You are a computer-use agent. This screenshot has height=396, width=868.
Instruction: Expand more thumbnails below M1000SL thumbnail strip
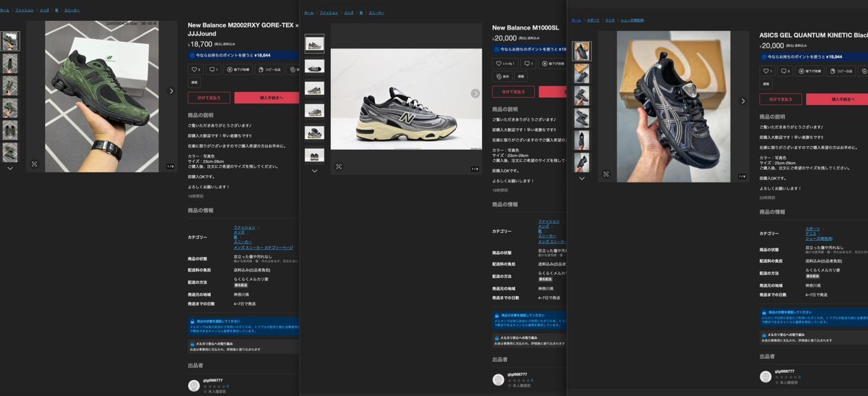tap(314, 171)
